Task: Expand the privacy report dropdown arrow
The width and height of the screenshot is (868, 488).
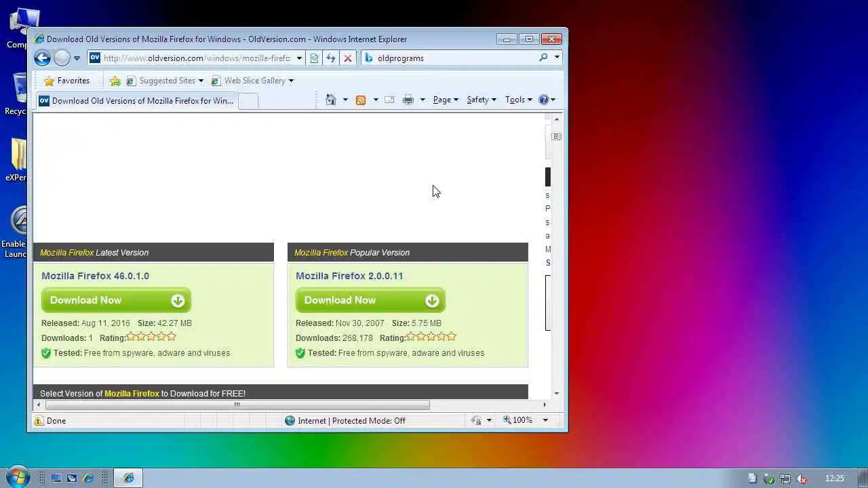Action: [x=489, y=421]
